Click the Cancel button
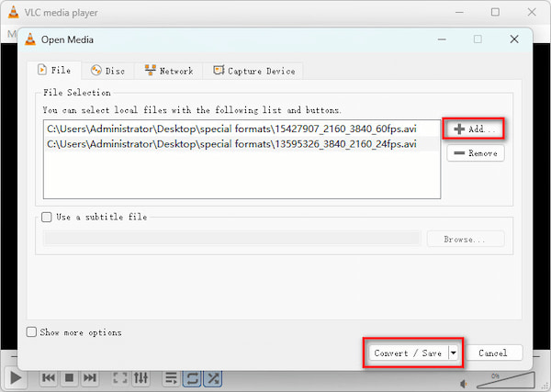551x392 pixels. [492, 353]
